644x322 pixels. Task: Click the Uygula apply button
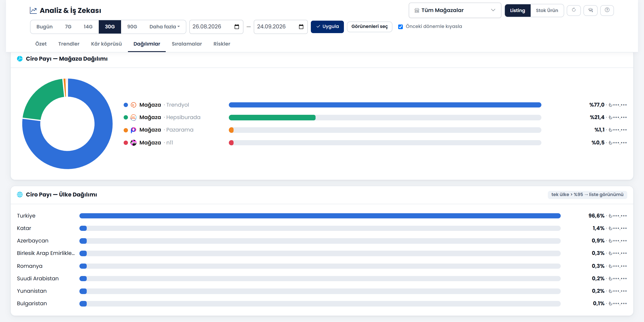[x=327, y=27]
